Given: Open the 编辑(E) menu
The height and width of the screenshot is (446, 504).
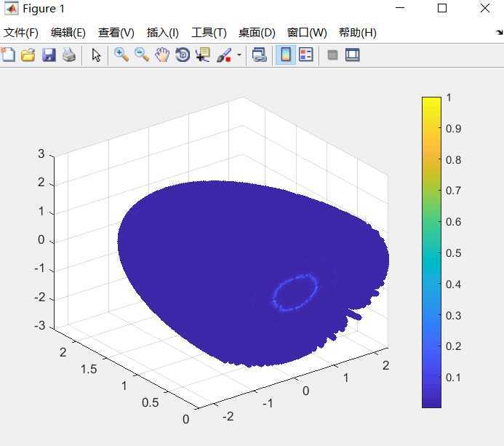Looking at the screenshot, I should (x=68, y=33).
